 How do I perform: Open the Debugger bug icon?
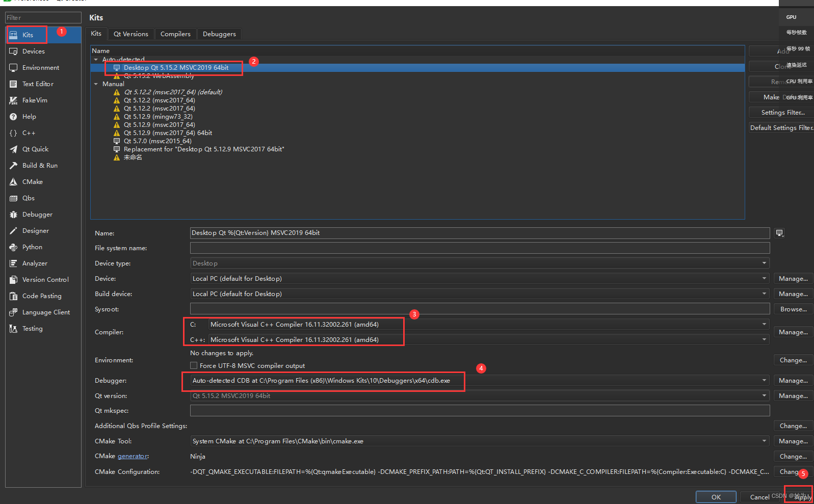(x=14, y=215)
